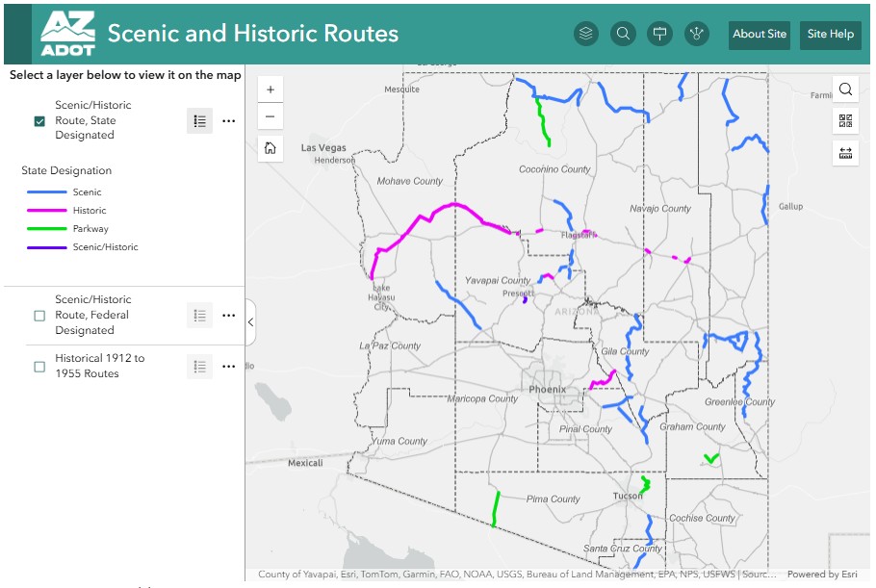Collapse the side layer panel
The image size is (876, 588).
[250, 322]
